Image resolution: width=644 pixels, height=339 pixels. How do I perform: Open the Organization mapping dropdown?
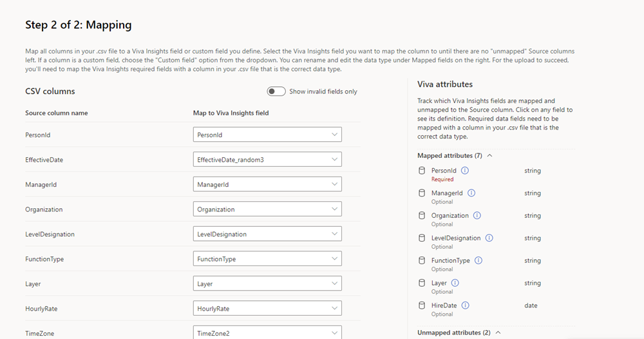click(x=267, y=209)
